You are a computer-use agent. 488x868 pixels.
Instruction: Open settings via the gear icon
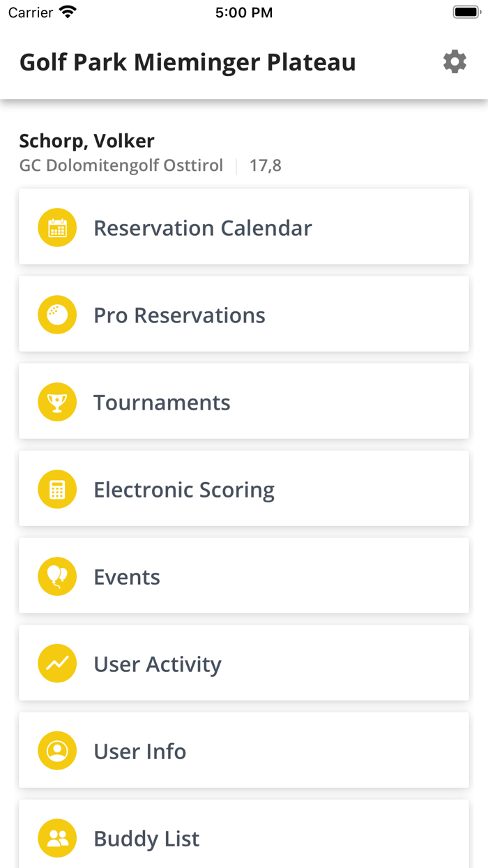pos(455,62)
